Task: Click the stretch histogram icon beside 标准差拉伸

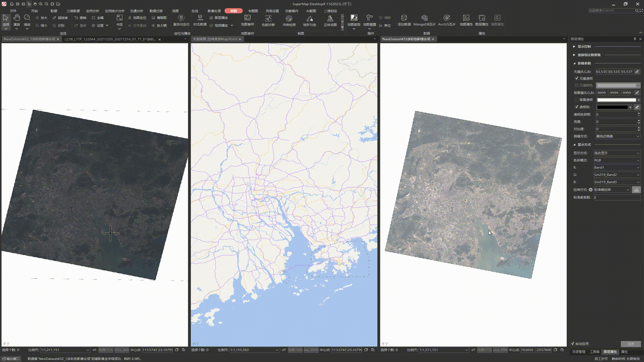Action: click(x=636, y=190)
